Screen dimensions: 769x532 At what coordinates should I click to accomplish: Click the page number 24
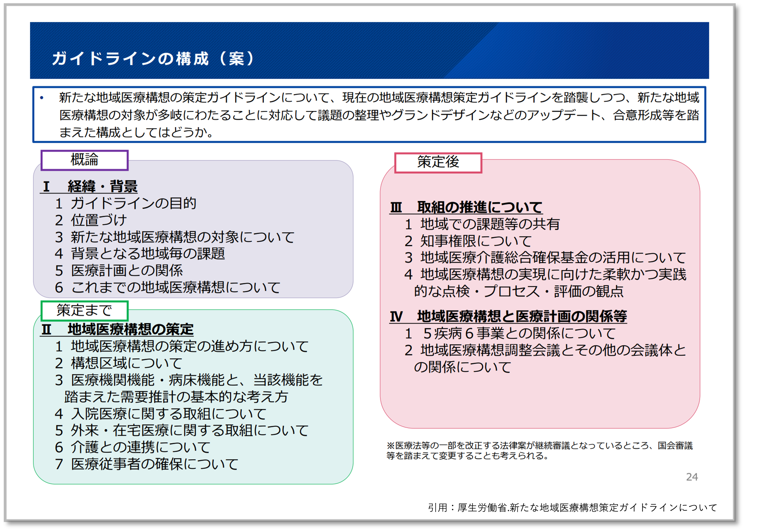click(x=692, y=477)
